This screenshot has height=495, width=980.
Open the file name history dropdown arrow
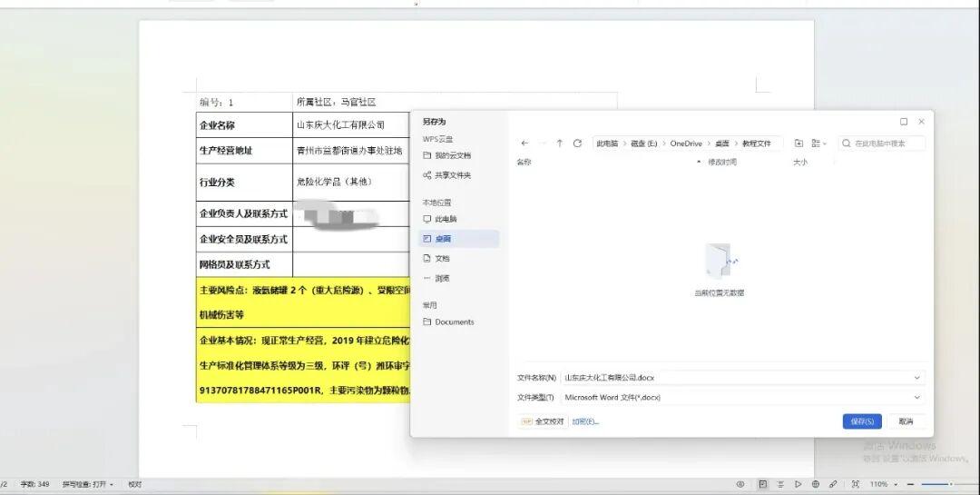(917, 377)
